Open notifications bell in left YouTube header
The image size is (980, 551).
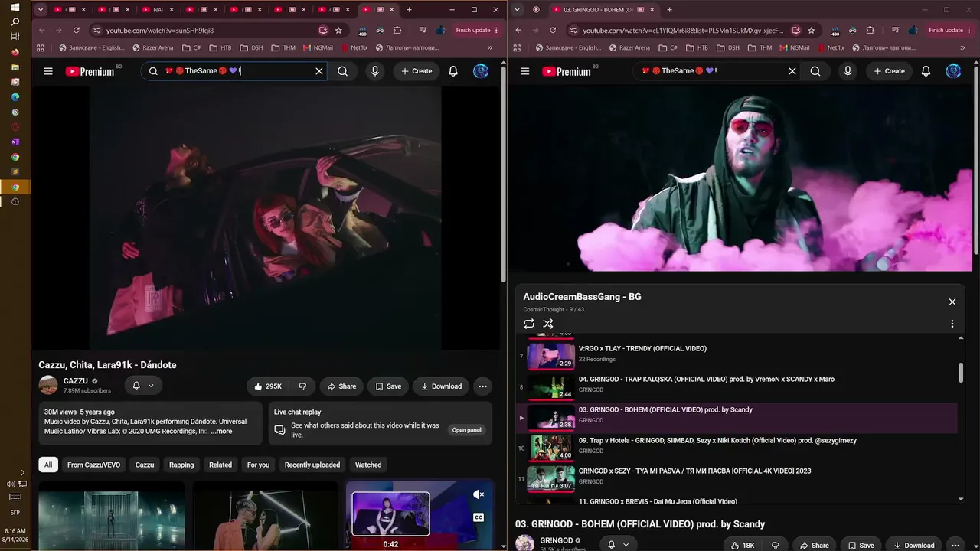453,71
